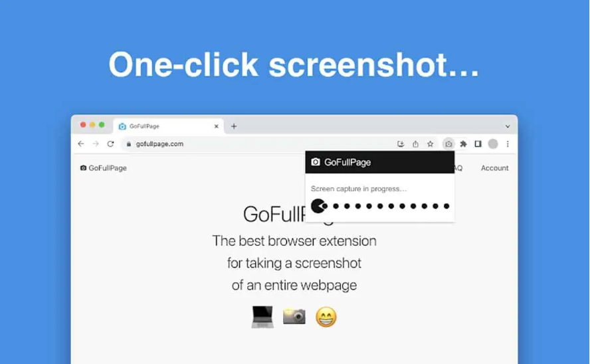This screenshot has height=364, width=590.
Task: Click the share icon in address bar
Action: tap(415, 144)
